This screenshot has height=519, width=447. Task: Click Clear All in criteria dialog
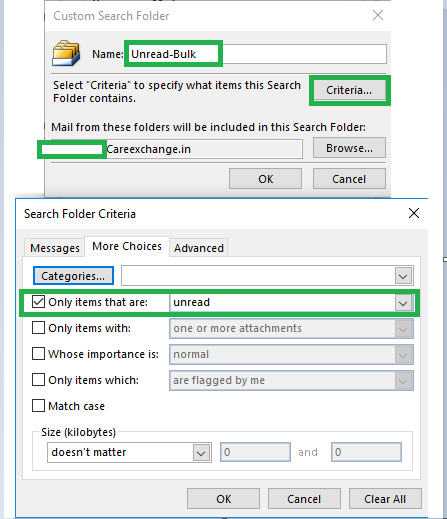click(x=385, y=499)
